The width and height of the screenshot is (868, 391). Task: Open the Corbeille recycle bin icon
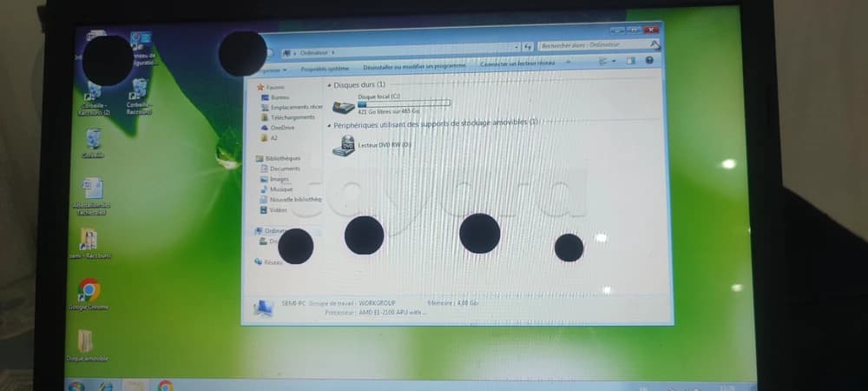[93, 141]
